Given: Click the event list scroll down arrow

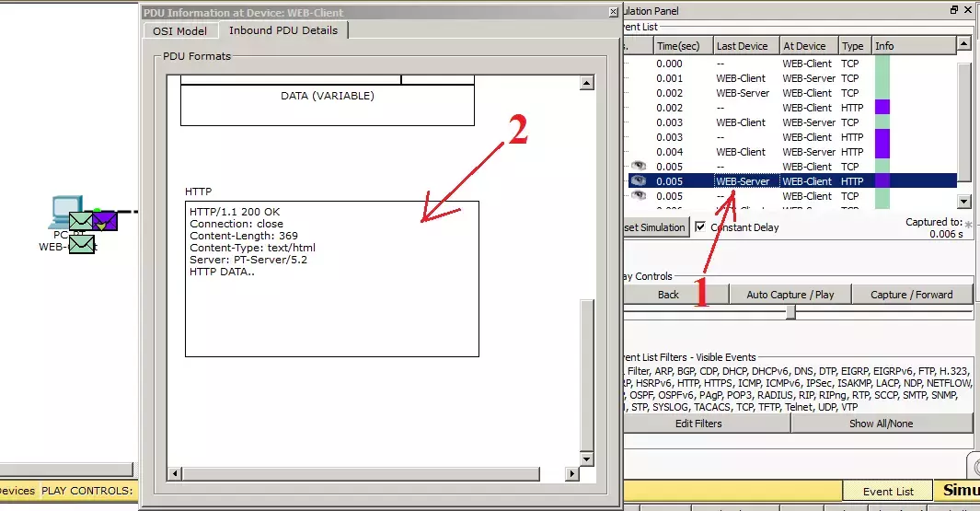Looking at the screenshot, I should click(963, 202).
